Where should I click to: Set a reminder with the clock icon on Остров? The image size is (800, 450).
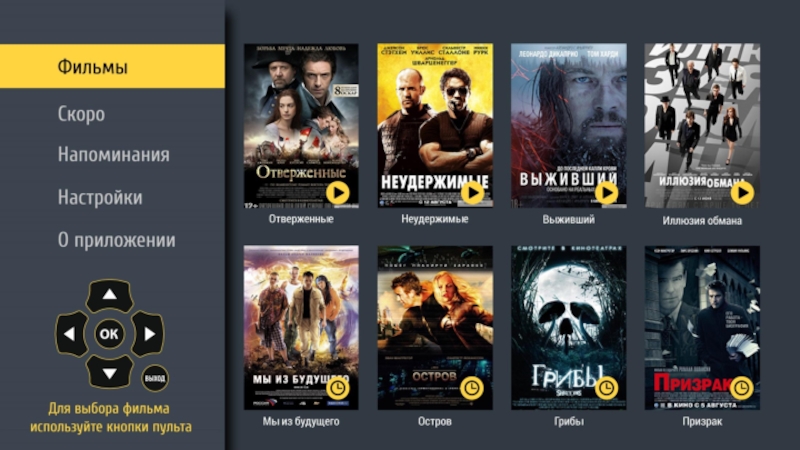tap(472, 388)
